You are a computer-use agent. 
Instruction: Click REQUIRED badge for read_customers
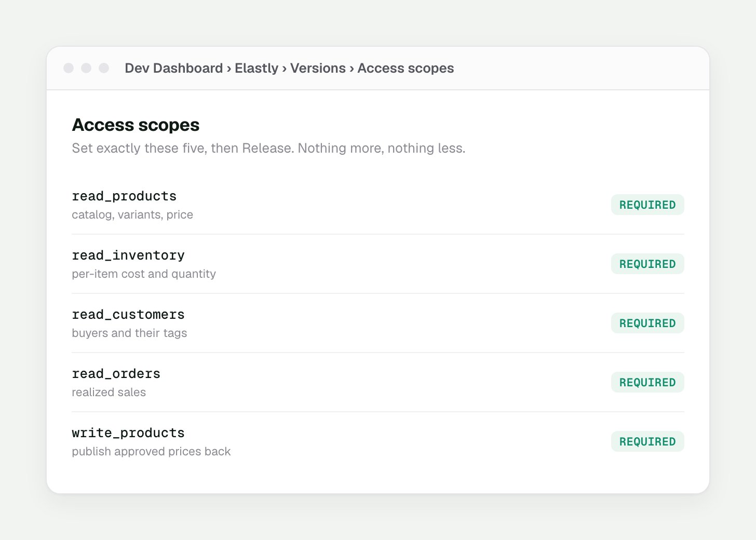pos(647,323)
